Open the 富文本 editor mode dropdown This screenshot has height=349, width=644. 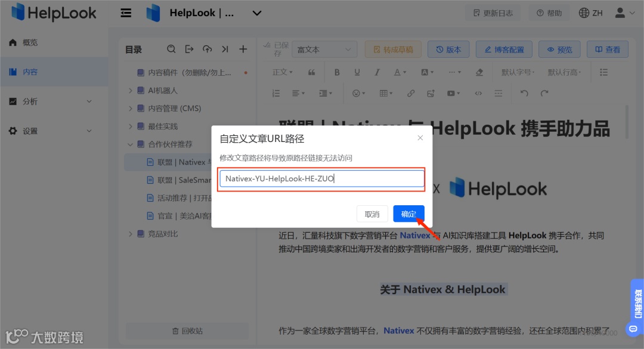pos(324,49)
